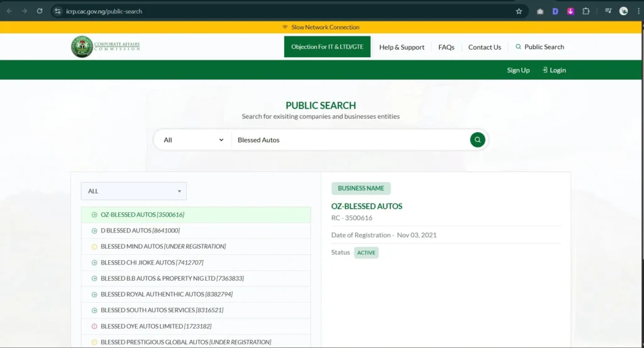Open the extensions puzzle icon
This screenshot has height=348, width=644.
[x=586, y=11]
